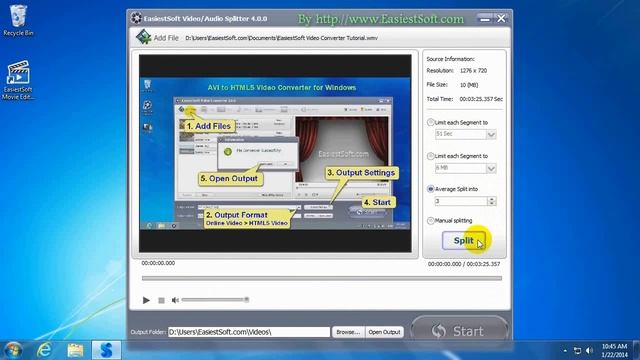The image size is (640, 360).
Task: Open Recycle Bin desktop icon
Action: [18, 20]
